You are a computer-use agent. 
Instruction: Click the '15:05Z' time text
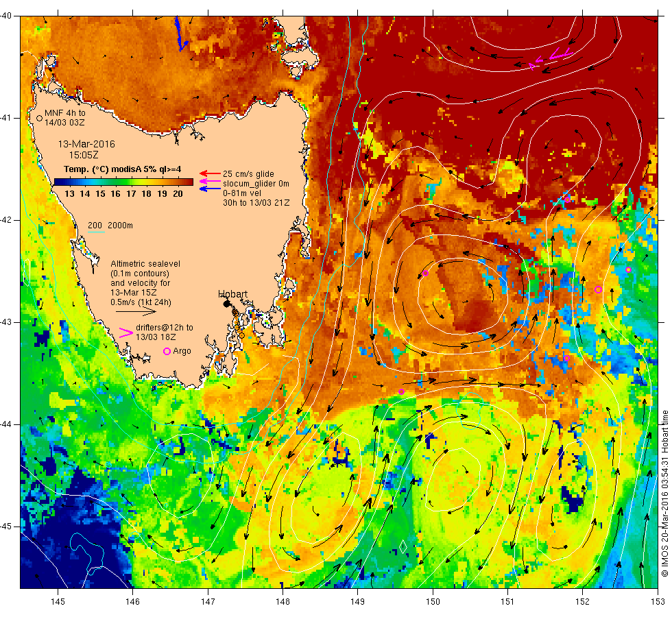[84, 155]
